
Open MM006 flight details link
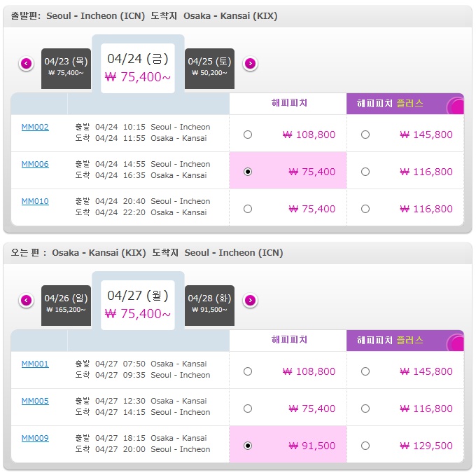pyautogui.click(x=35, y=164)
